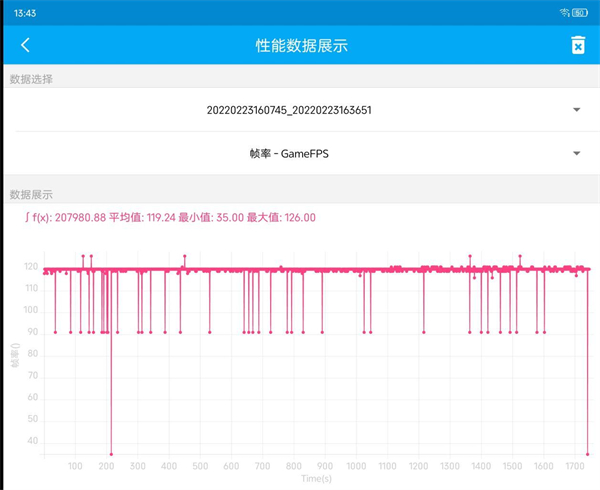Viewport: 600px width, 490px height.
Task: Open the 帧率 - GameFPS dropdown arrow
Action: (x=577, y=153)
